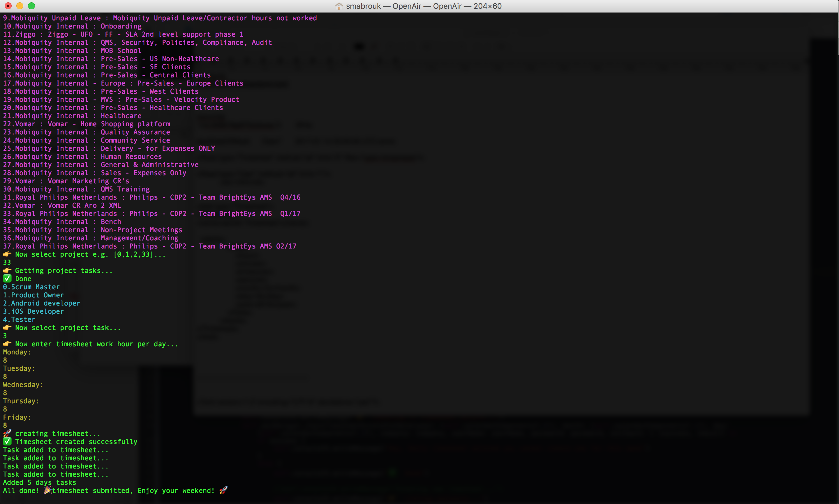839x504 pixels.
Task: Click rocket emoji after 'Enjoy your weekend!'
Action: click(223, 490)
